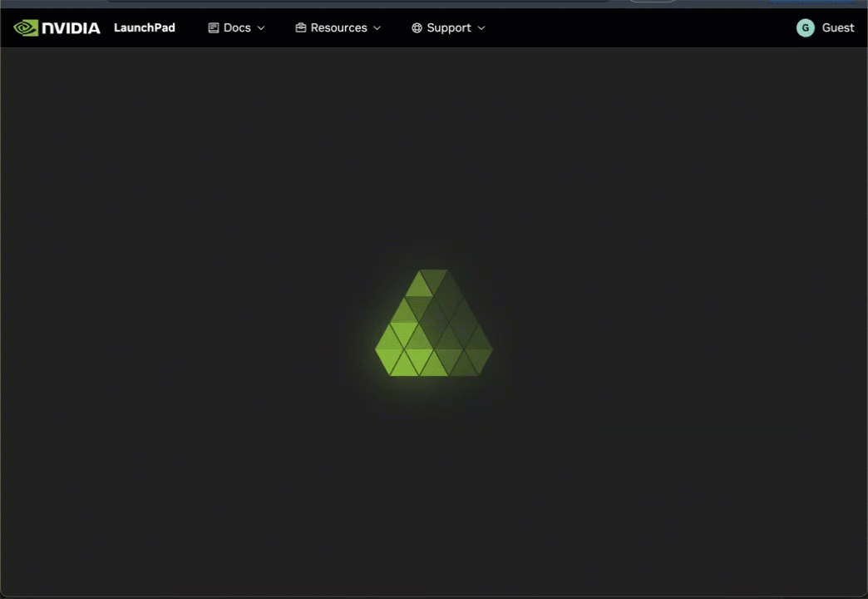Open the LaunchPad home link
Screen dimensions: 868x599
click(x=145, y=27)
